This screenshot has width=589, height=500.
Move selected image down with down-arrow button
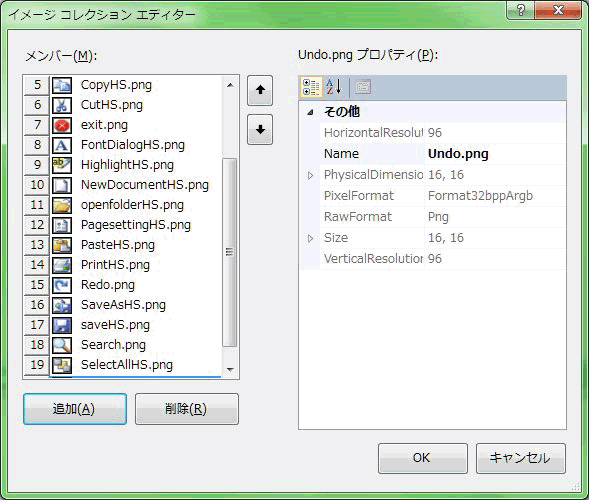click(260, 130)
